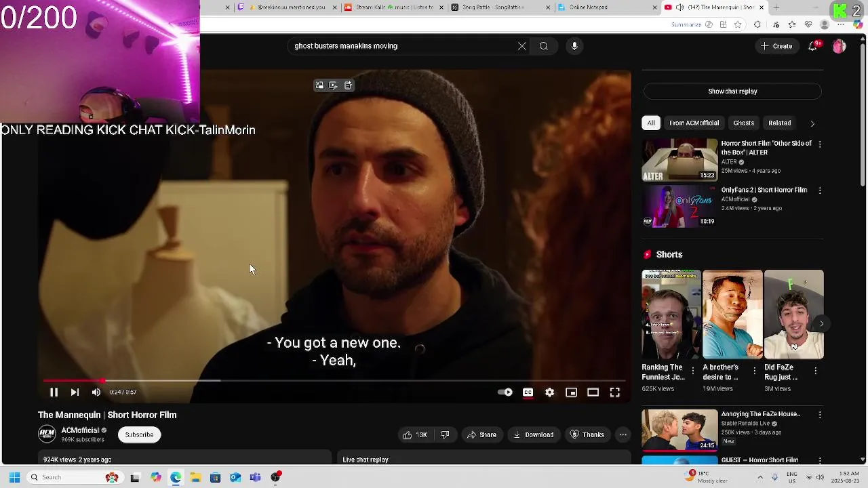Share the video
This screenshot has width=868, height=488.
(x=481, y=434)
